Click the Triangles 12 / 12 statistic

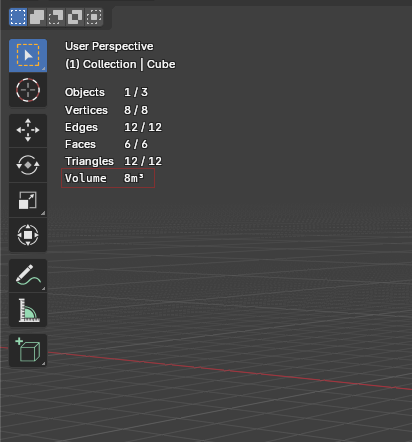click(113, 161)
